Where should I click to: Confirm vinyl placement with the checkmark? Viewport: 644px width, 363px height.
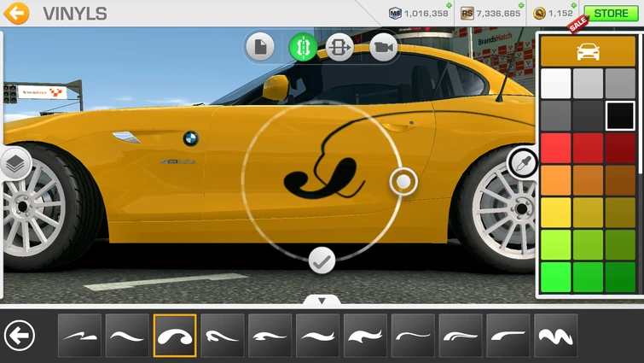pos(322,261)
